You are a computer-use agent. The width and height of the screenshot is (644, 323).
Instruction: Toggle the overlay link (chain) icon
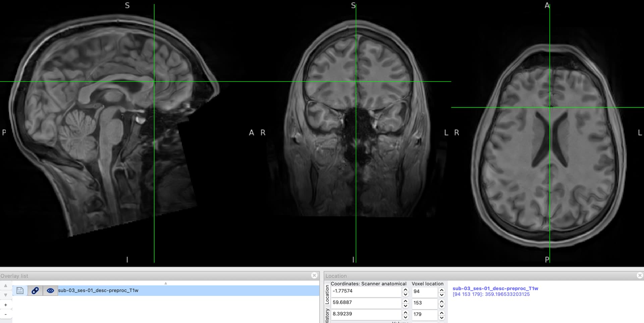pos(35,290)
